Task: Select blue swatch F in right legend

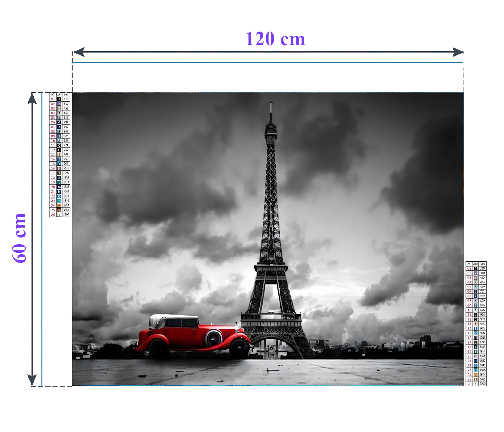Action: click(476, 329)
